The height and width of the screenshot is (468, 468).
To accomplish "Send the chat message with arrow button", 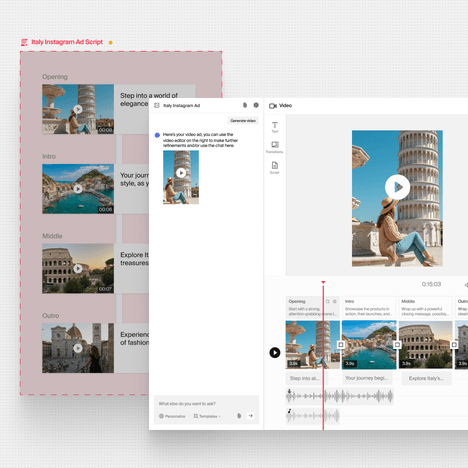I will pos(251,416).
